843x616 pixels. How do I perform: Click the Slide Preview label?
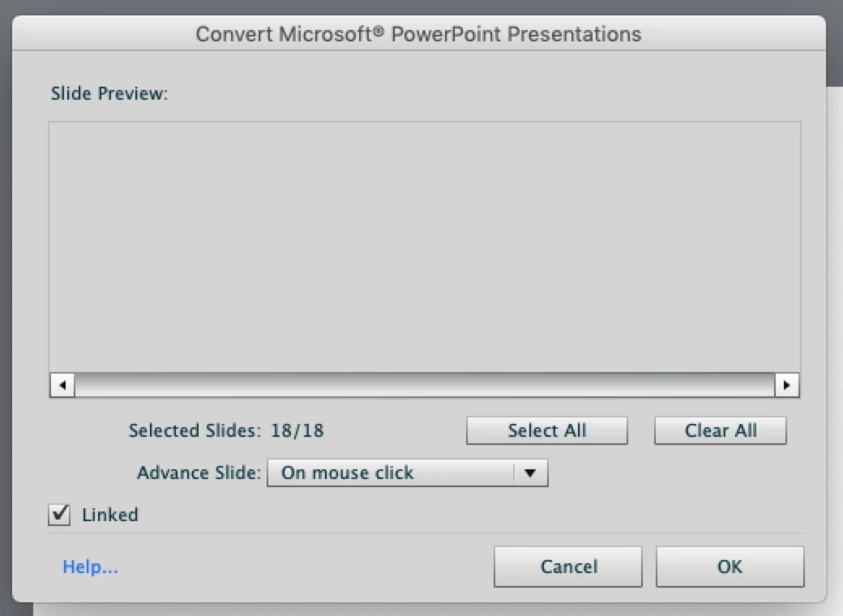[109, 93]
